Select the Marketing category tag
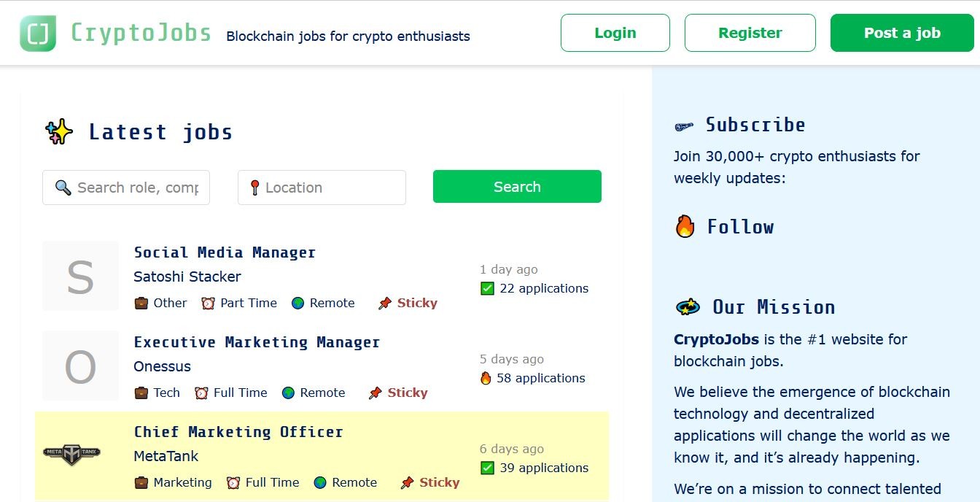 click(x=182, y=482)
